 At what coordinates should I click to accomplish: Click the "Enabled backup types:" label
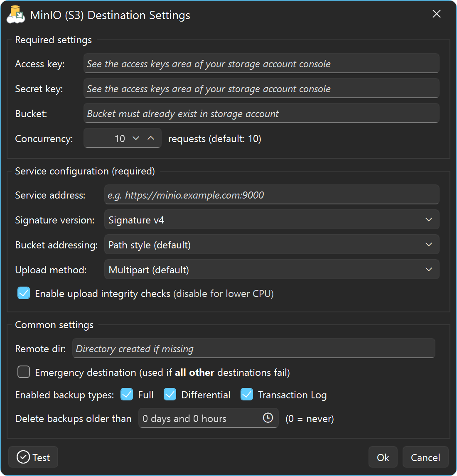point(64,395)
